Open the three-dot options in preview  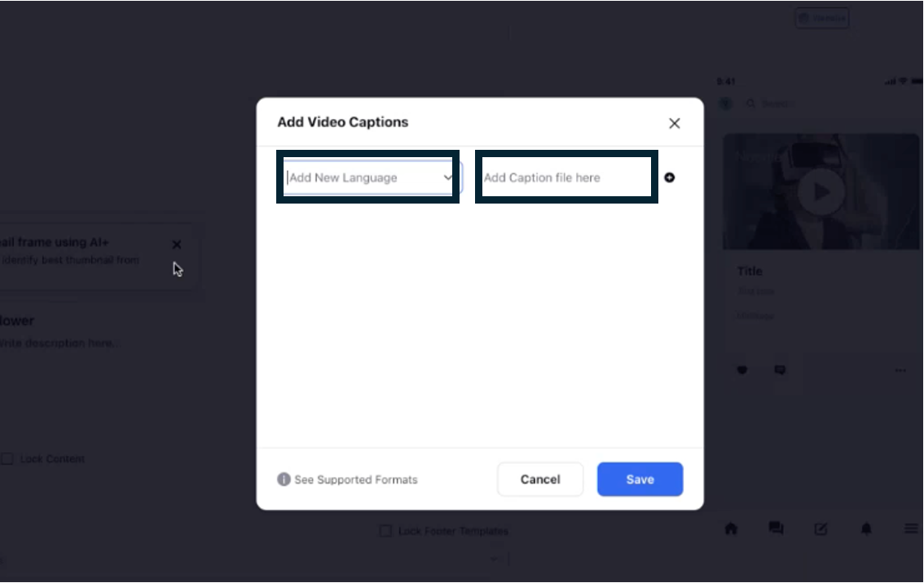pos(900,370)
